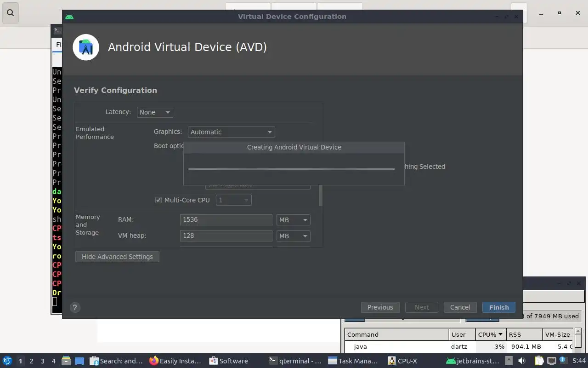588x368 pixels.
Task: Click the VM-Size column header in Task Manager
Action: click(x=558, y=334)
